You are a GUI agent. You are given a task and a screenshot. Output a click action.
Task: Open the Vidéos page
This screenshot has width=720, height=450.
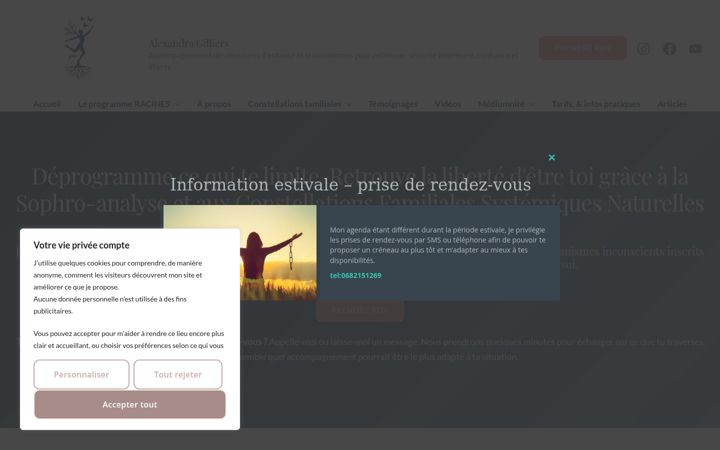tap(448, 104)
